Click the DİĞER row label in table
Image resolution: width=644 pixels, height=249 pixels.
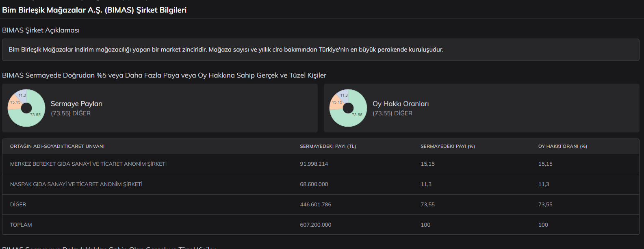coord(18,205)
